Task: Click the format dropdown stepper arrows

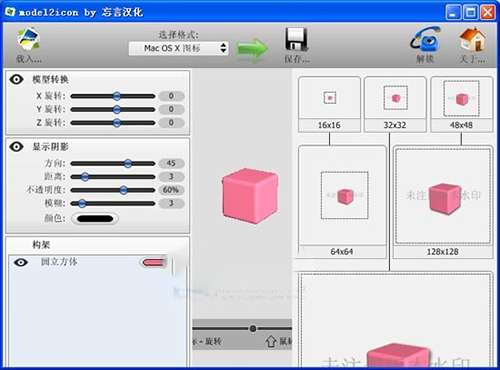Action: pyautogui.click(x=223, y=48)
